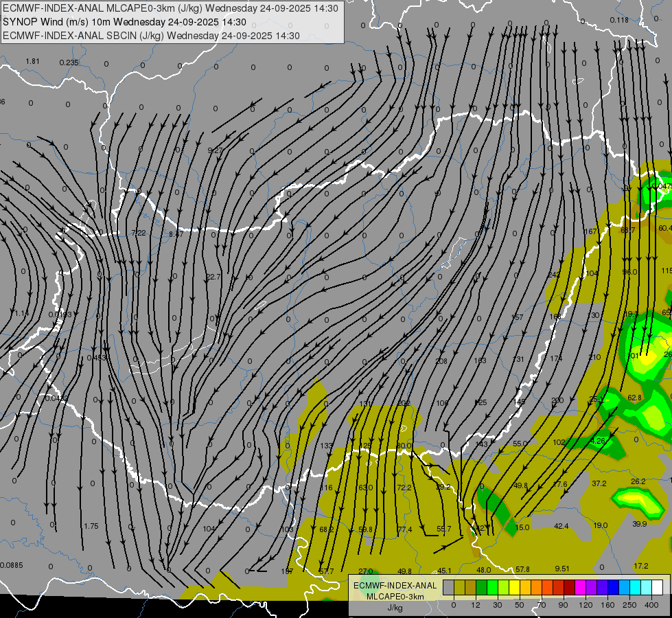Click the cyan swatch in the color scale
The width and height of the screenshot is (672, 618).
635,587
